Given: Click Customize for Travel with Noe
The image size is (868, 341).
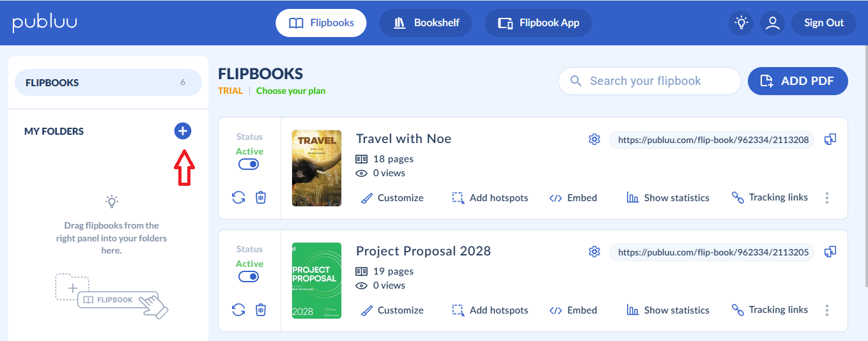Looking at the screenshot, I should [392, 198].
